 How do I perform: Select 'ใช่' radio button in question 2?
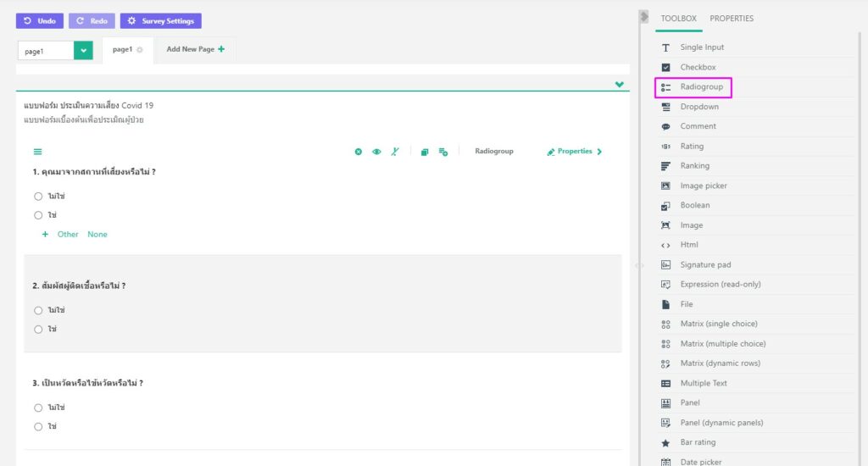click(38, 330)
